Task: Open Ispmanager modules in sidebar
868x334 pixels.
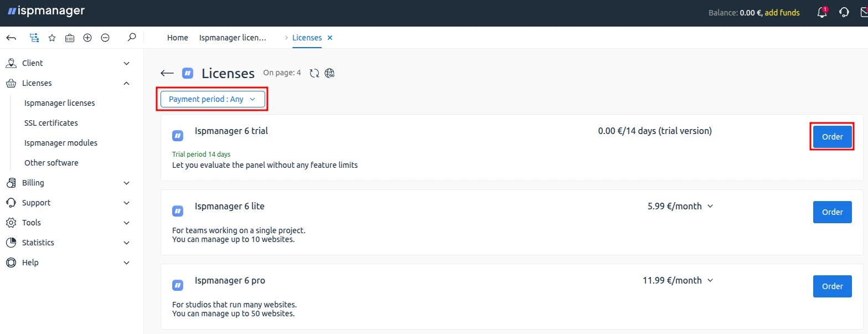Action: pos(61,143)
